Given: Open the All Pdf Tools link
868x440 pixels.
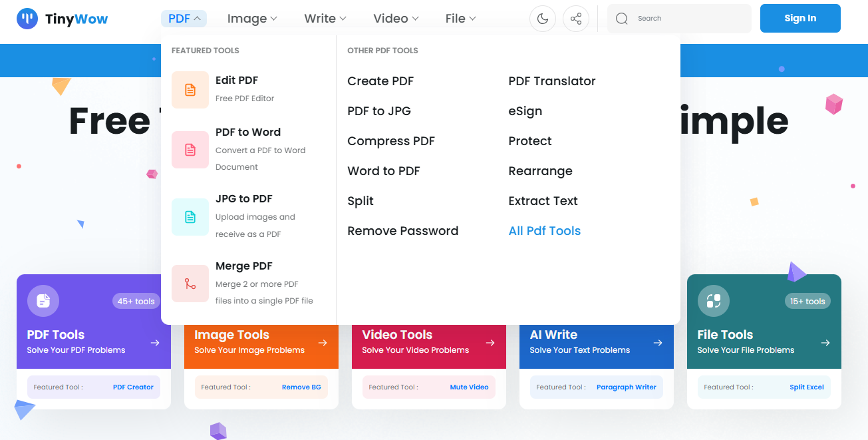Looking at the screenshot, I should click(545, 231).
